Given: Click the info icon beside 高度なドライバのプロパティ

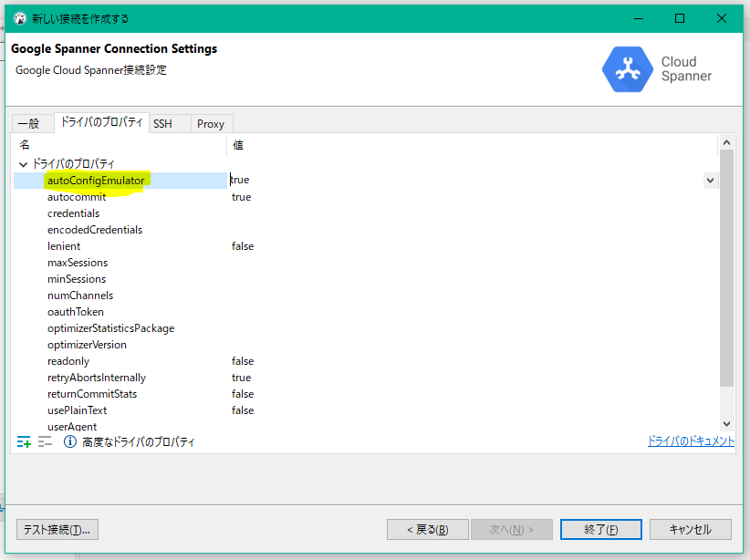Looking at the screenshot, I should coord(70,441).
